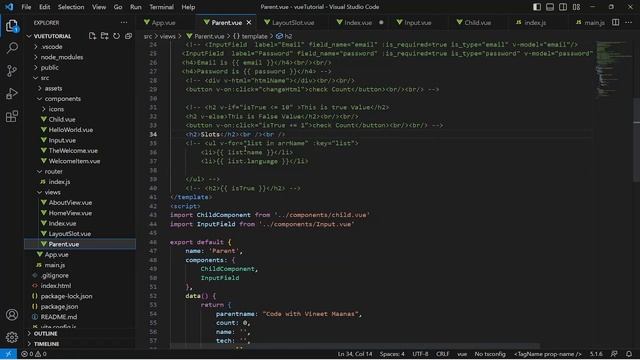Expand the .vscode folder
Screen dimensions: 640x360
51,47
